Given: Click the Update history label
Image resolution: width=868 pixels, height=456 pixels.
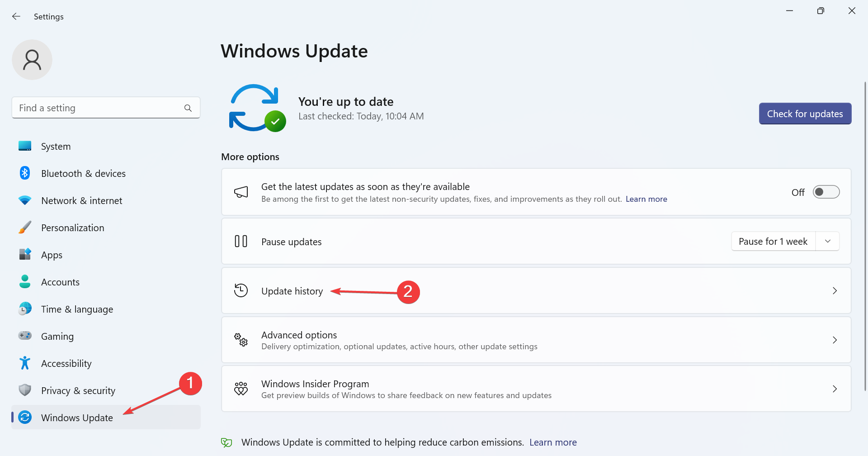Looking at the screenshot, I should (292, 291).
